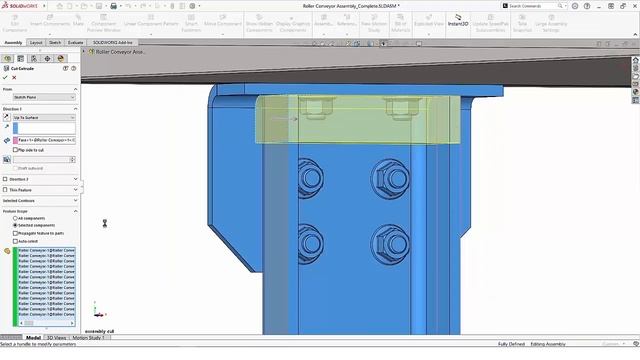
Task: Enable the Thin Feature checkbox
Action: 5,190
